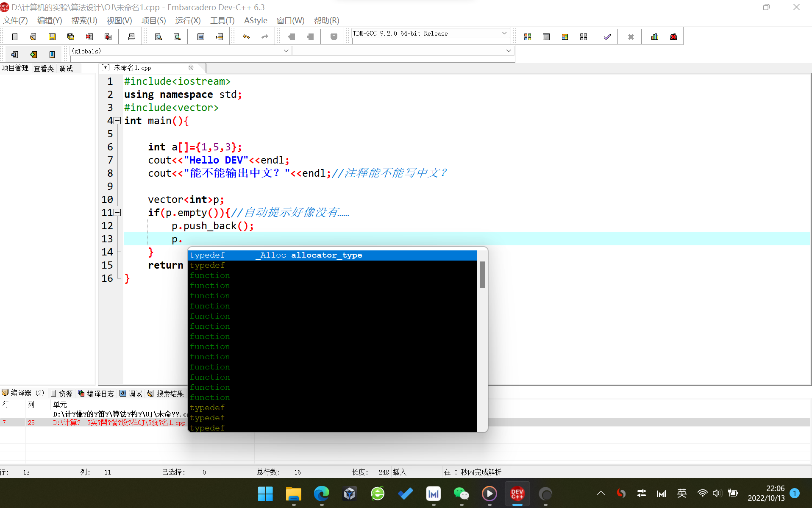The height and width of the screenshot is (508, 812).
Task: Click the Open file toolbar icon
Action: click(33, 37)
